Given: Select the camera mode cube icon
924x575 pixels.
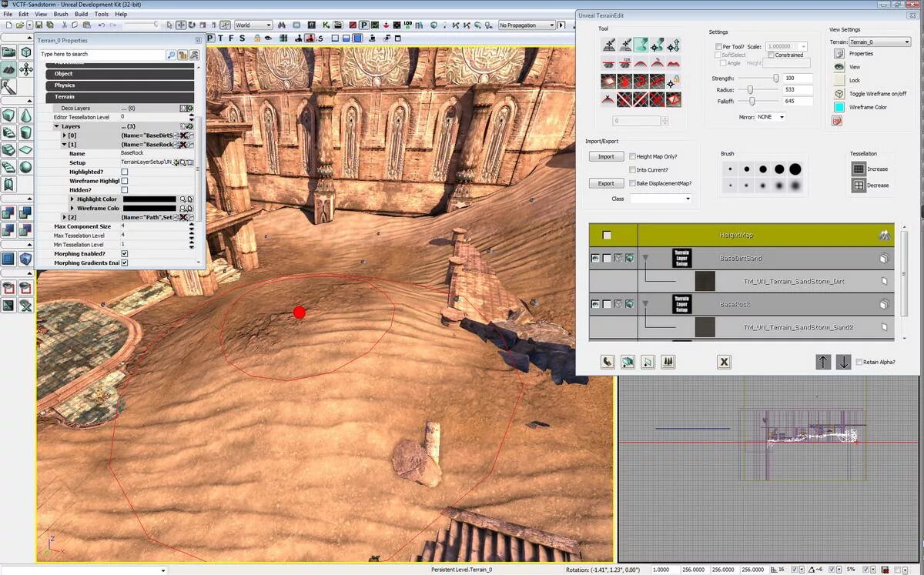Looking at the screenshot, I should click(x=26, y=52).
